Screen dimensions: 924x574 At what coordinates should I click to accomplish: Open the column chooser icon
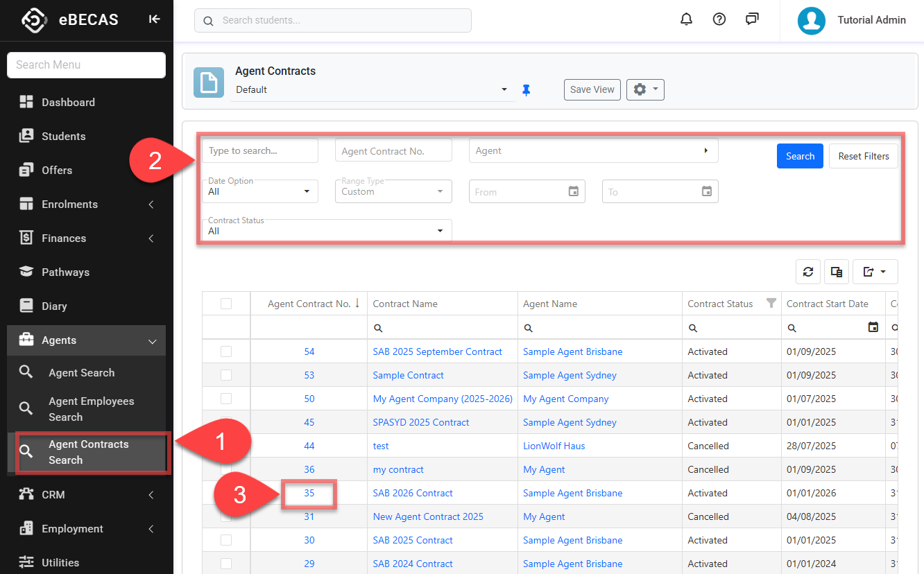click(837, 272)
